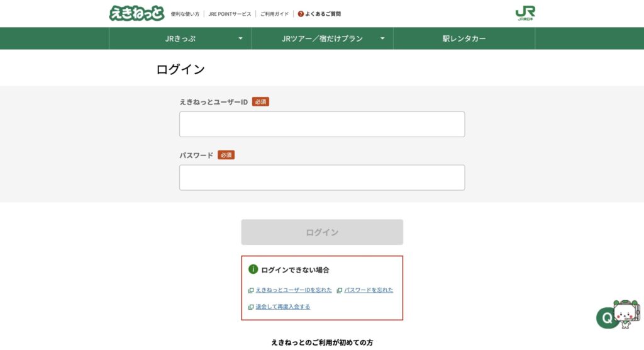
Task: Click the 必須 badge next to えきねっとユーザーID
Action: [x=260, y=101]
